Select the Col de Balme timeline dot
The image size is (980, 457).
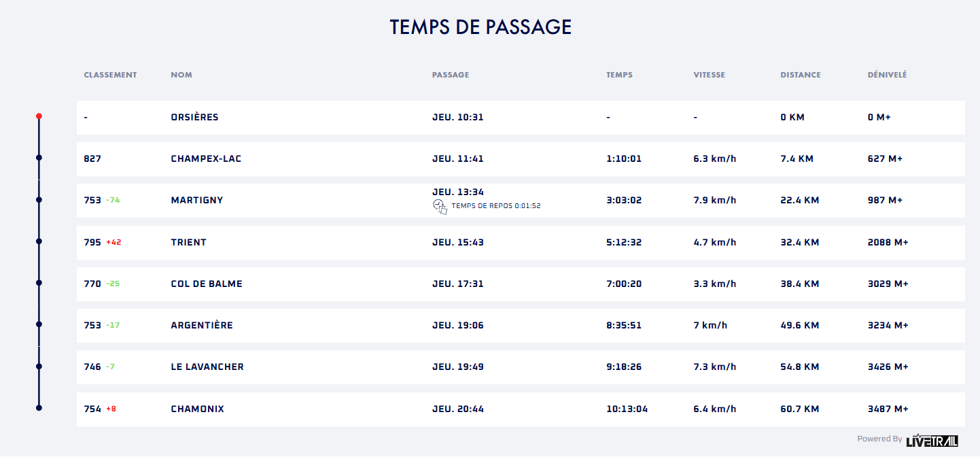coord(39,283)
